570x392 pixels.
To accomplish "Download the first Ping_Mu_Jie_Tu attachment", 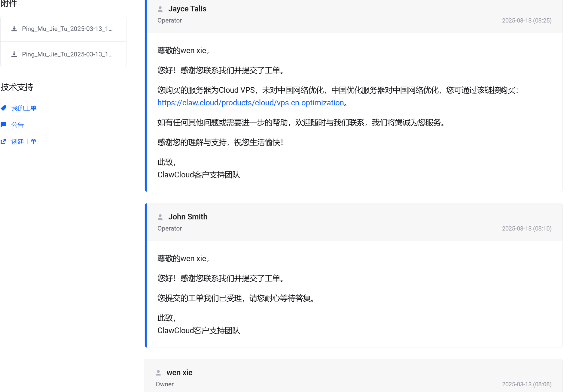I will click(14, 29).
